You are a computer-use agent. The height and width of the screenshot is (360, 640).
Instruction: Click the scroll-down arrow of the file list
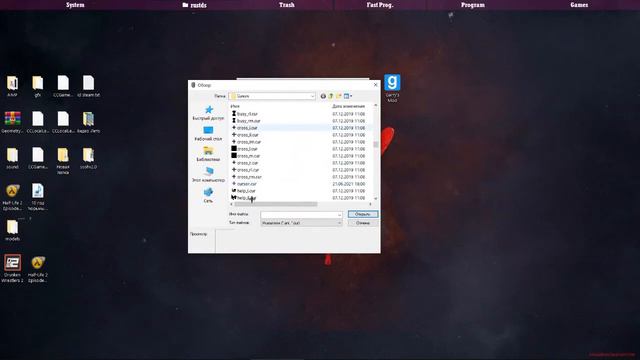pyautogui.click(x=376, y=199)
